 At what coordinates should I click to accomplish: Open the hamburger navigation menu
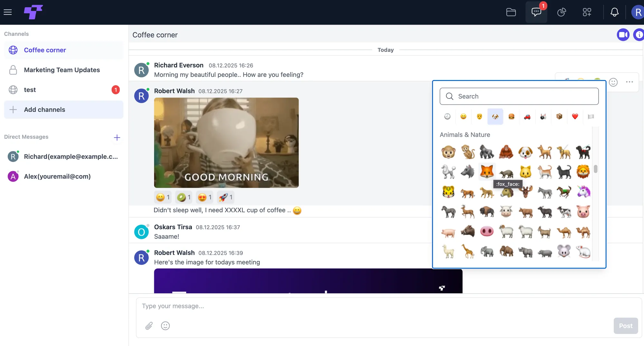[x=8, y=12]
